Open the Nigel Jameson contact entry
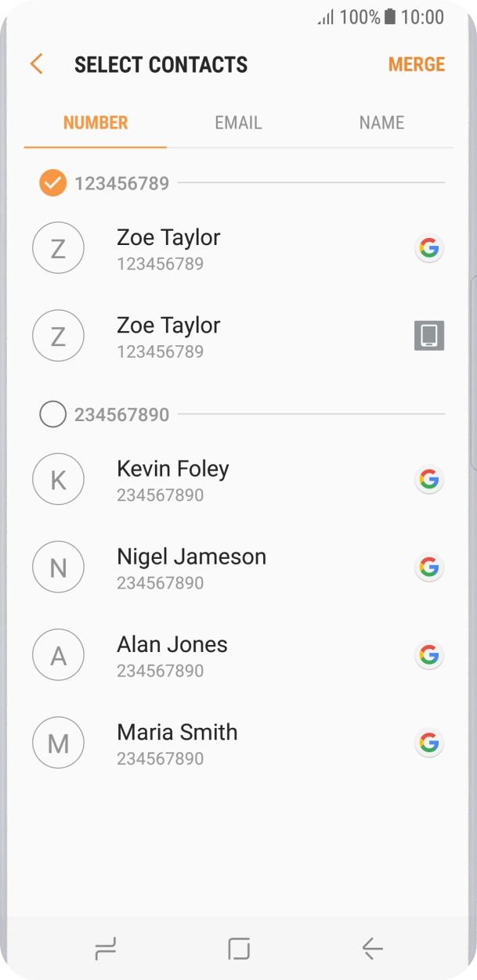 (x=191, y=567)
